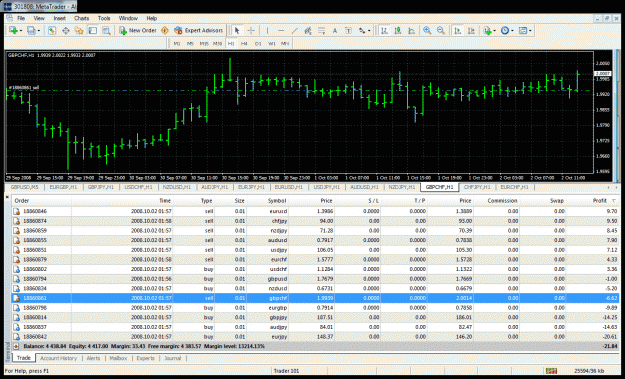Screen dimensions: 625x379
Task: Switch to the CHFJPY,H1 chart tab
Action: pos(477,187)
